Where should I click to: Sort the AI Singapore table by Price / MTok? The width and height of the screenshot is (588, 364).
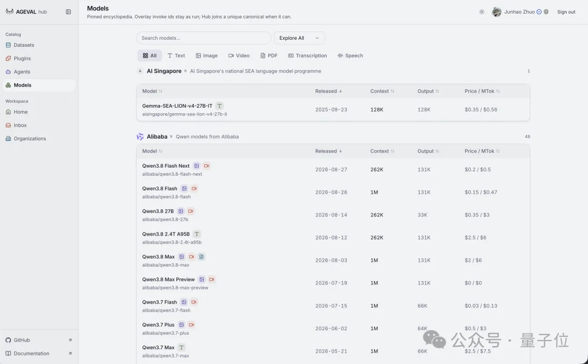click(x=482, y=91)
